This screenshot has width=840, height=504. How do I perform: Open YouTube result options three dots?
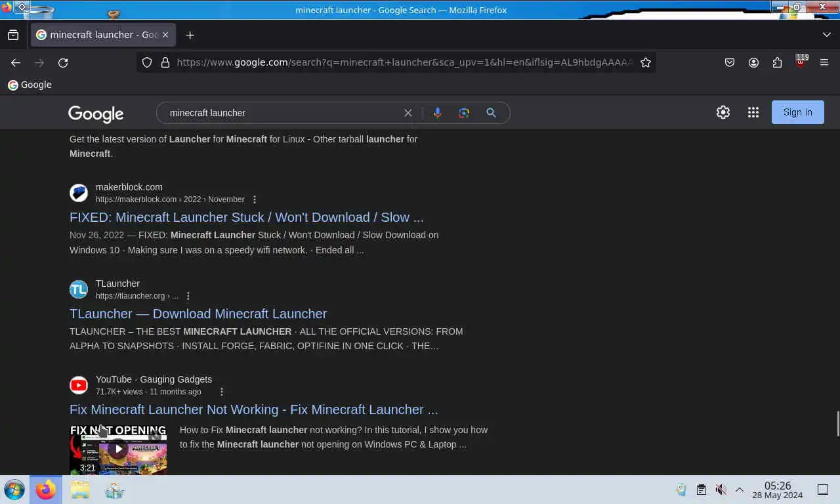coord(222,392)
